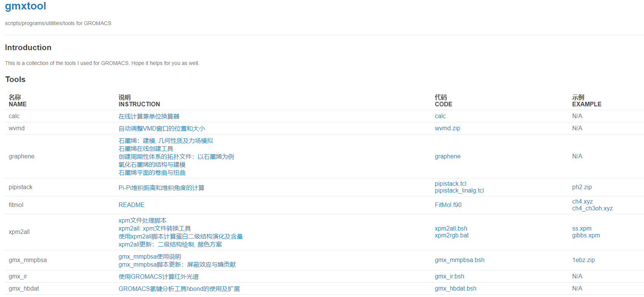Open 氧化石墨烯的结构与建模 link
The height and width of the screenshot is (297, 644).
pos(152,164)
